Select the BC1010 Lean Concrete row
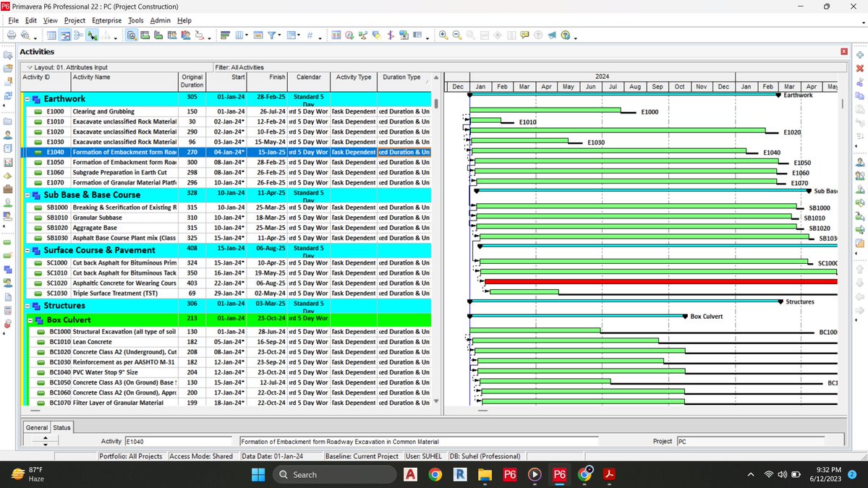Screen dimensions: 868x488 tap(226, 341)
